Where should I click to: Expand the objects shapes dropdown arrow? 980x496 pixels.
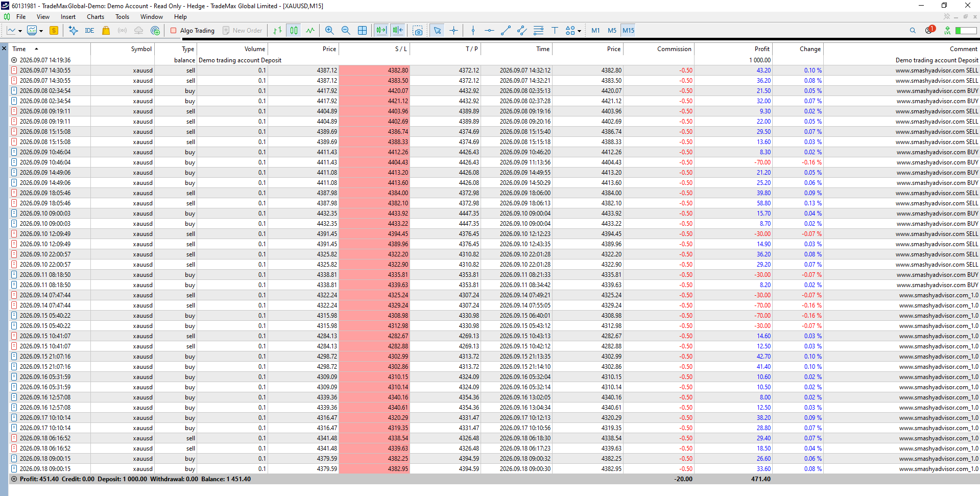(579, 31)
